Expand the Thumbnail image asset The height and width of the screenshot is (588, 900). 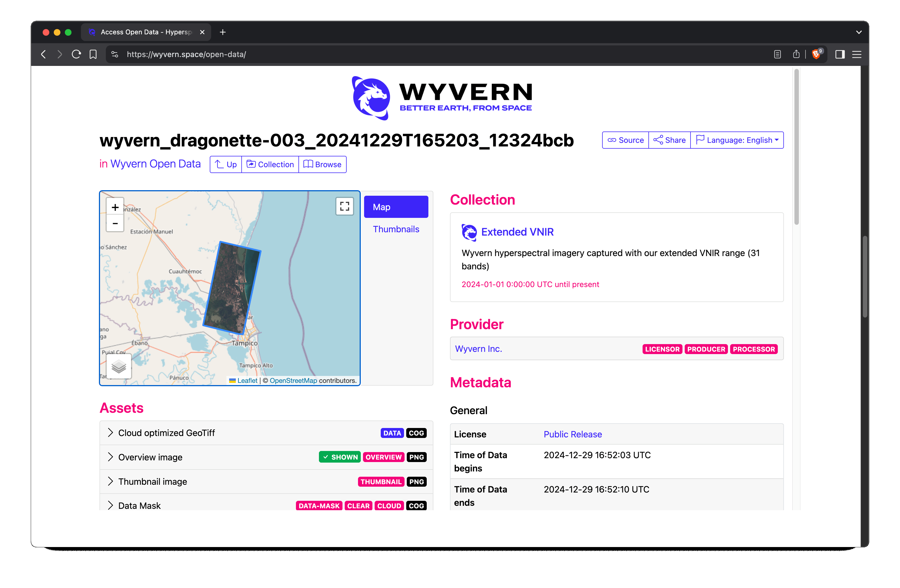[110, 481]
